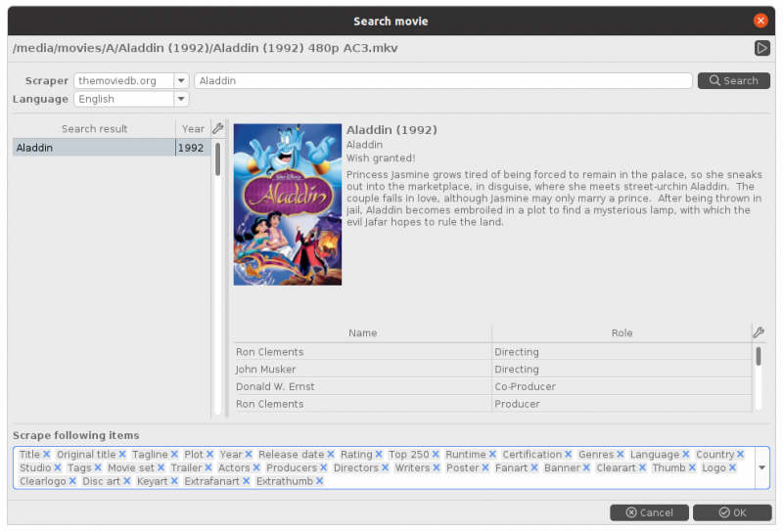Remove the Extrafanart scrape tag
The height and width of the screenshot is (532, 783).
[x=246, y=481]
